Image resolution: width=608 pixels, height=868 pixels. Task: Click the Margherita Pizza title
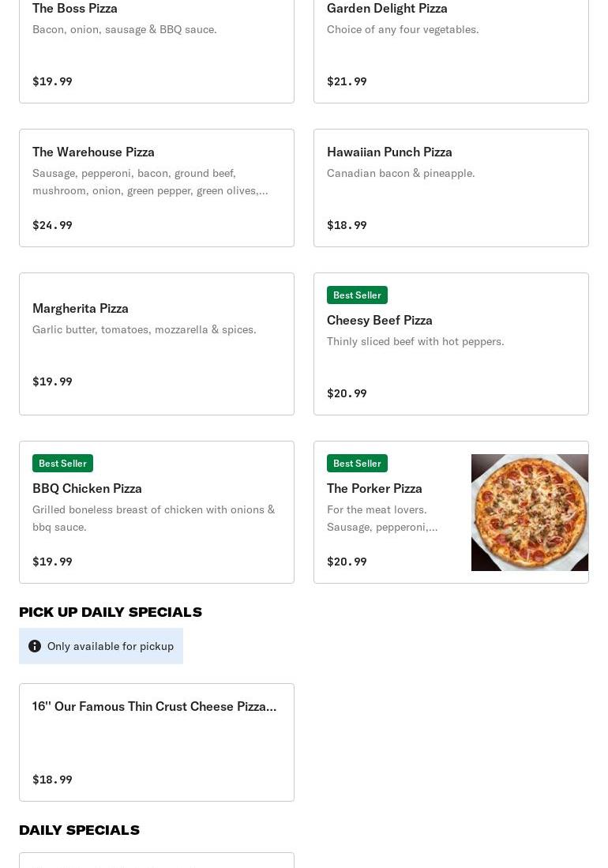[81, 308]
